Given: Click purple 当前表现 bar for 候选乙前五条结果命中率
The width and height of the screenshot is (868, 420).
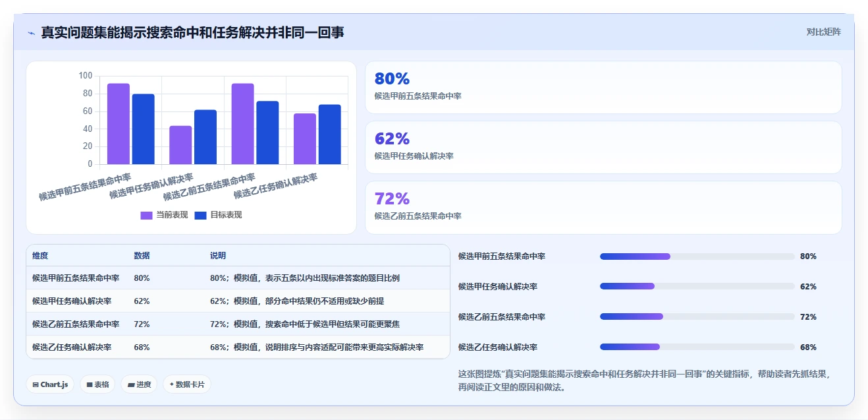Looking at the screenshot, I should point(242,124).
